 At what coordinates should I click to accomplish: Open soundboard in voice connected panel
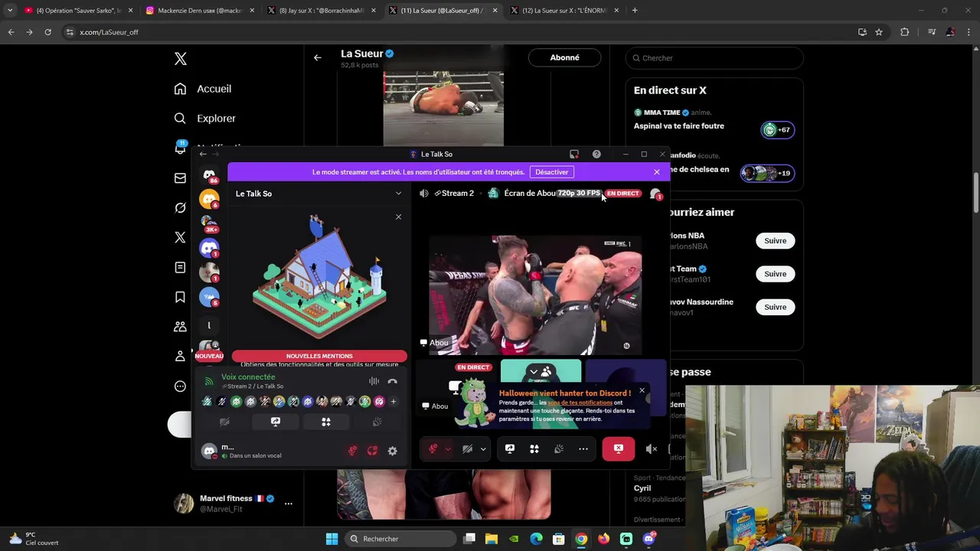tap(377, 422)
